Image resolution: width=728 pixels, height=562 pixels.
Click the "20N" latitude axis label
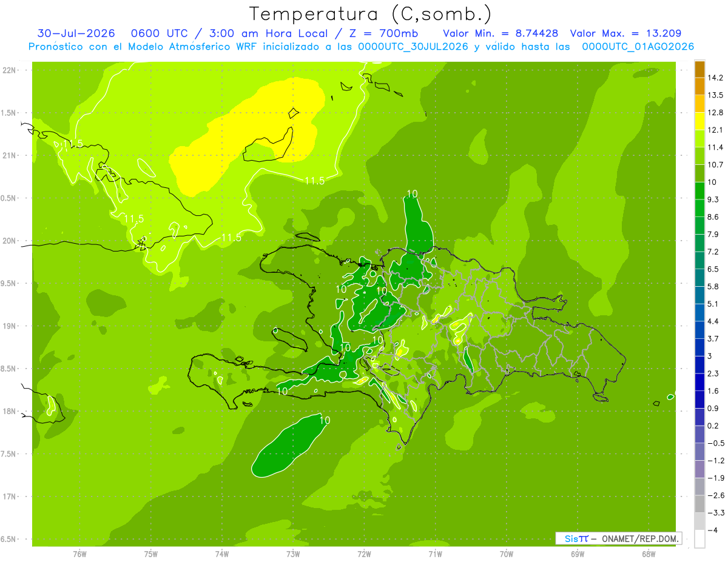pyautogui.click(x=9, y=241)
